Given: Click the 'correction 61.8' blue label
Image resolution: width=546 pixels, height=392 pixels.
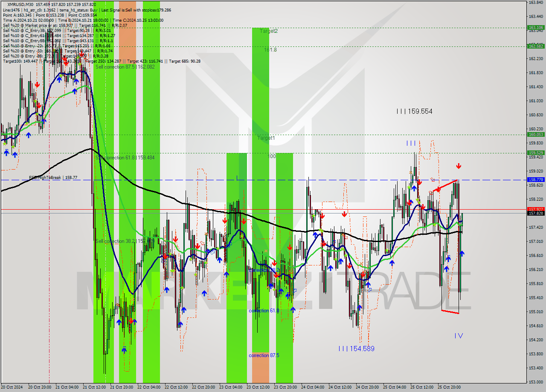Looking at the screenshot, I should click(x=264, y=311).
